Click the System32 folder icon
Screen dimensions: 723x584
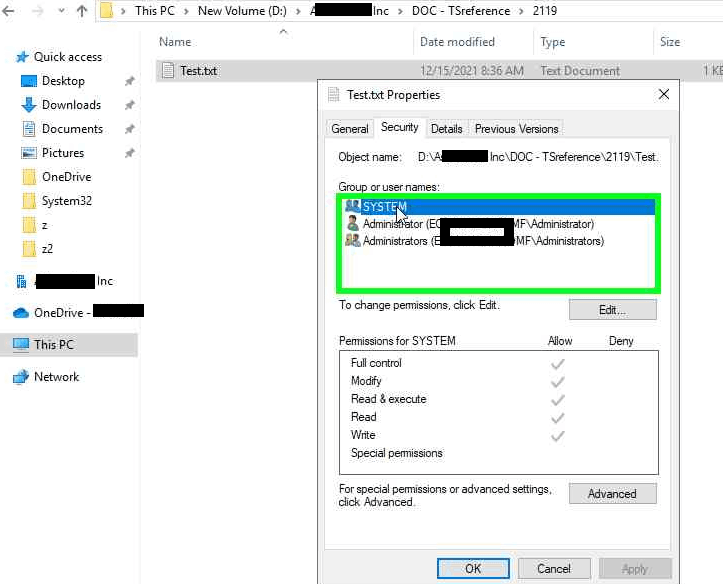(29, 201)
